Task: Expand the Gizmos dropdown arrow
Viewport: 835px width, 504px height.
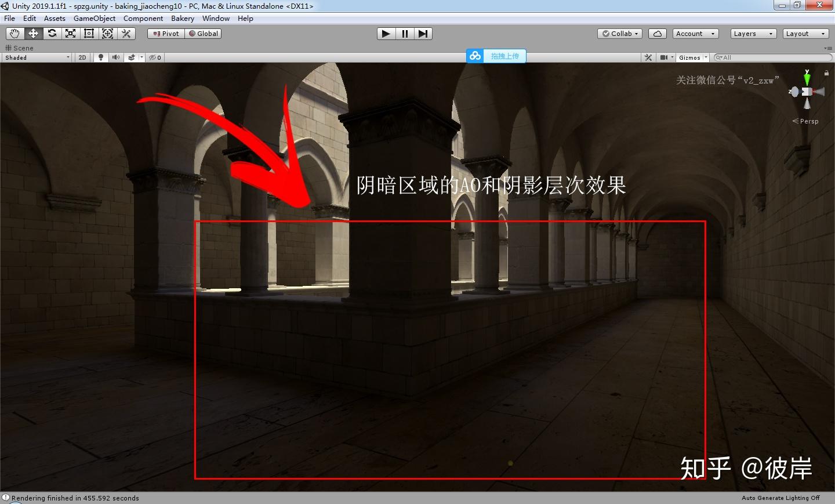Action: point(706,57)
